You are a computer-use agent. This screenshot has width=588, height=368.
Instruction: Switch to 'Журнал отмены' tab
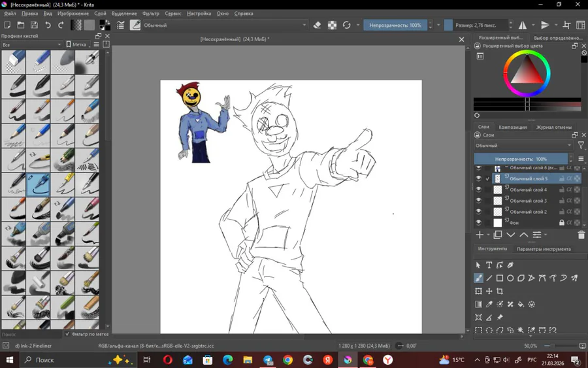coord(553,127)
